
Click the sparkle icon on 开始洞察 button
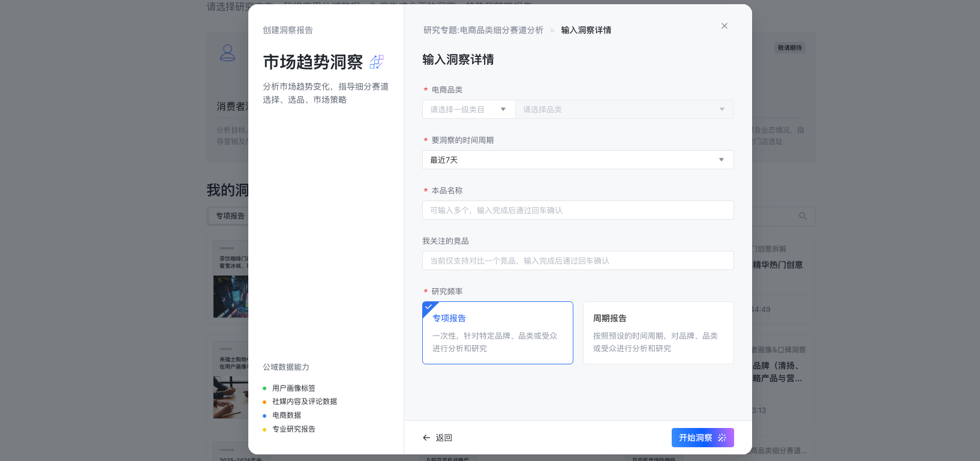(x=722, y=438)
